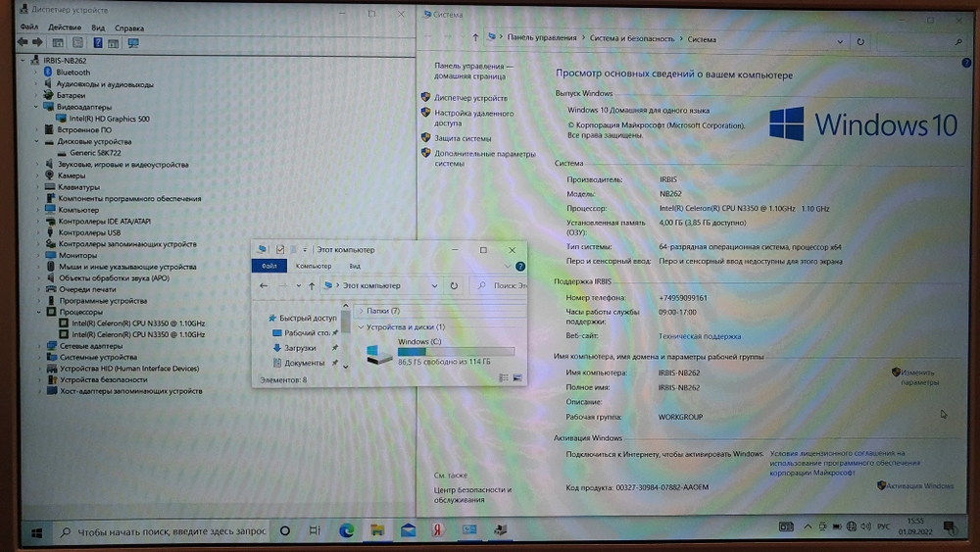This screenshot has width=980, height=552.
Task: Expand the Контроллеры USB category
Action: 37,232
